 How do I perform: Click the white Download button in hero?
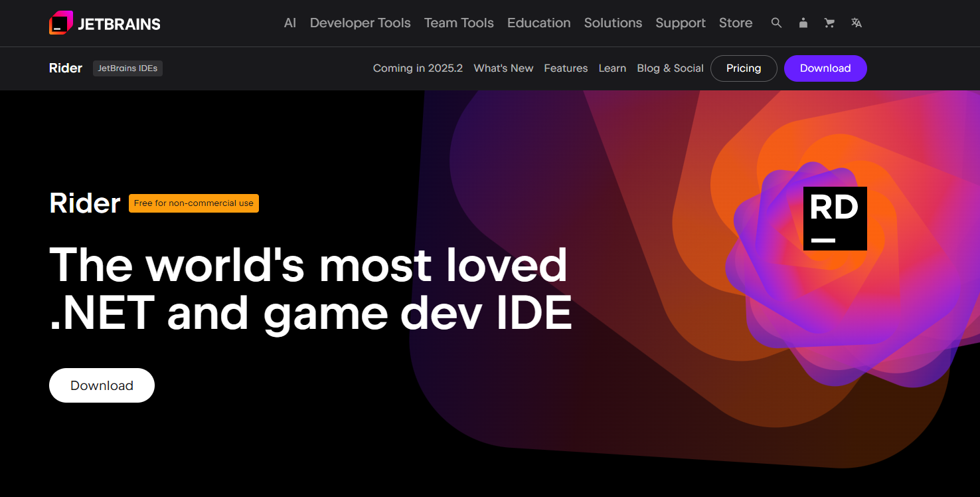[102, 385]
